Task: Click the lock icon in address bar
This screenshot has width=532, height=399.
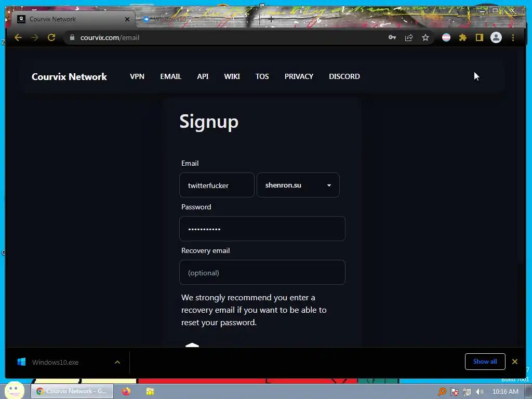Action: [72, 37]
